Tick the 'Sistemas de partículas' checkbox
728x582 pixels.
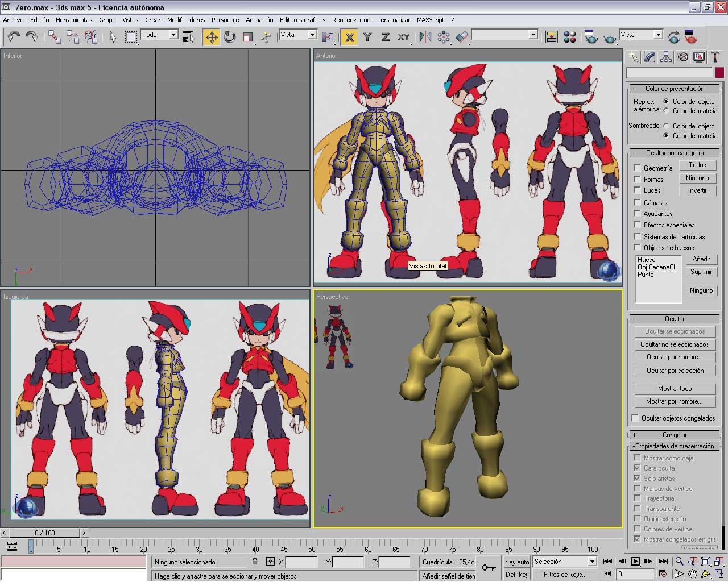click(637, 236)
